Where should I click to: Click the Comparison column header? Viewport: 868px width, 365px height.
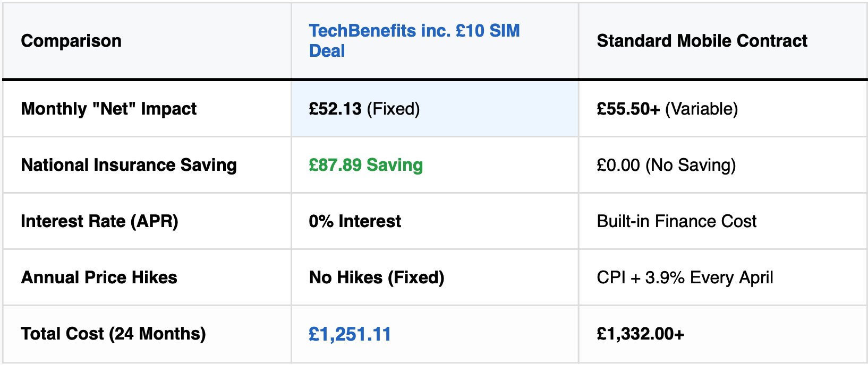point(71,41)
